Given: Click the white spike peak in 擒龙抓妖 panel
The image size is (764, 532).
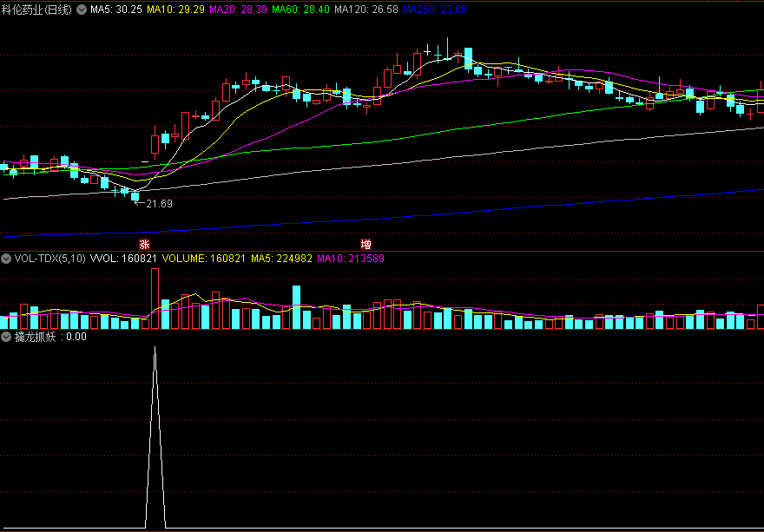Looking at the screenshot, I should (x=155, y=348).
